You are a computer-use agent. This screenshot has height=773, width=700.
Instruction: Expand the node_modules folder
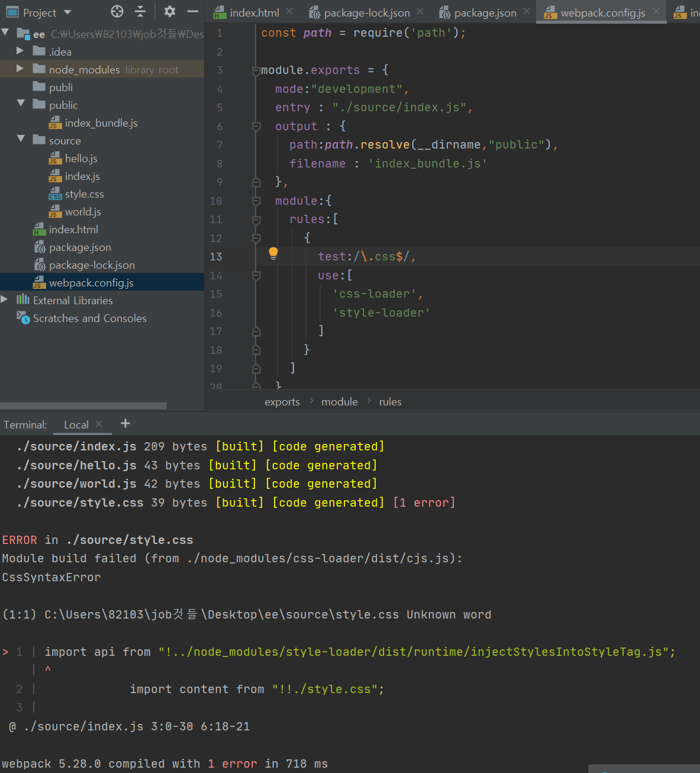[x=20, y=69]
